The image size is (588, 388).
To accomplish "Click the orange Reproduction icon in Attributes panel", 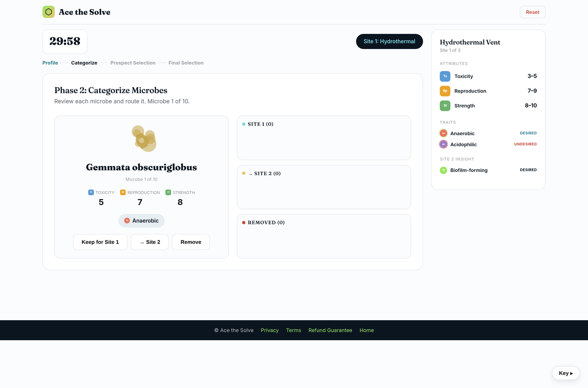I will [x=445, y=91].
